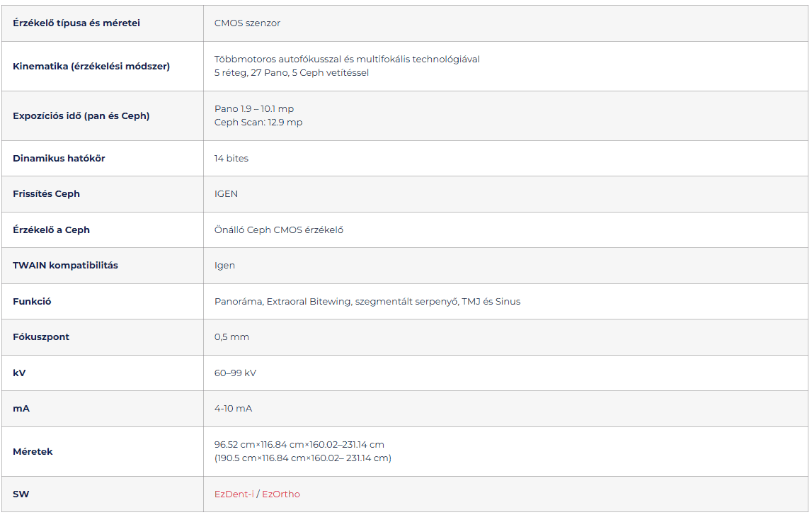Screen dimensions: 812x515
Task: Click the 'TWAIN kompatibilitás' row label
Action: 65,265
